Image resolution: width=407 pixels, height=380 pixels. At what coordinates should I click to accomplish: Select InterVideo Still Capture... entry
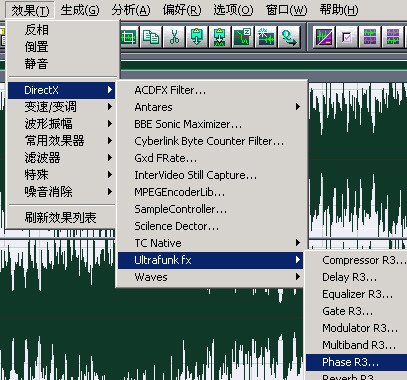pos(211,175)
